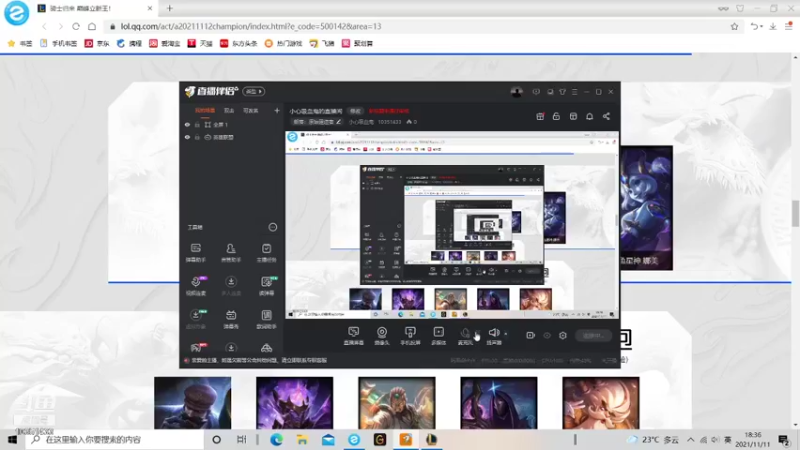Click the record video icon beside settings gear

tap(530, 335)
